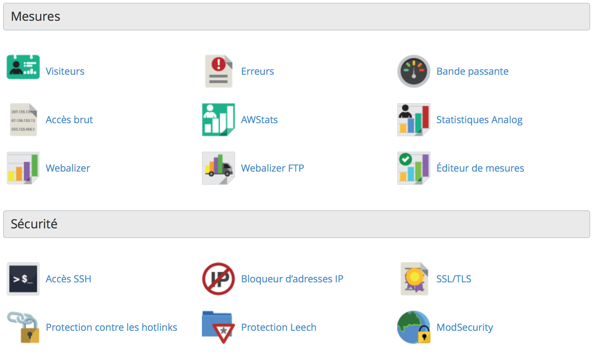Open the Bande passante text link
The image size is (595, 364).
[472, 71]
